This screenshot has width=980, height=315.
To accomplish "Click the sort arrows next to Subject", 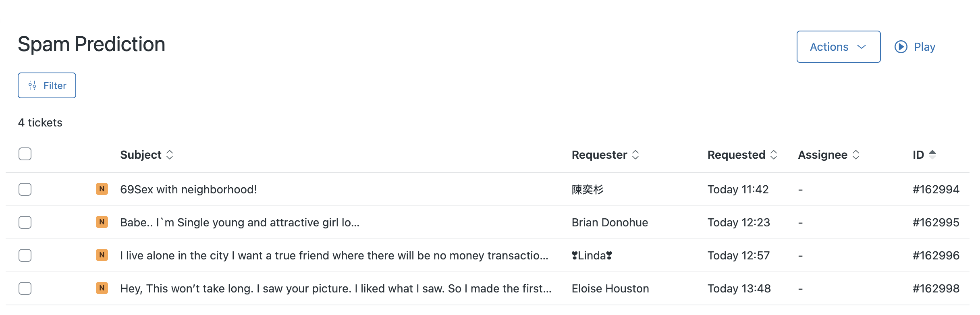I will coord(170,155).
